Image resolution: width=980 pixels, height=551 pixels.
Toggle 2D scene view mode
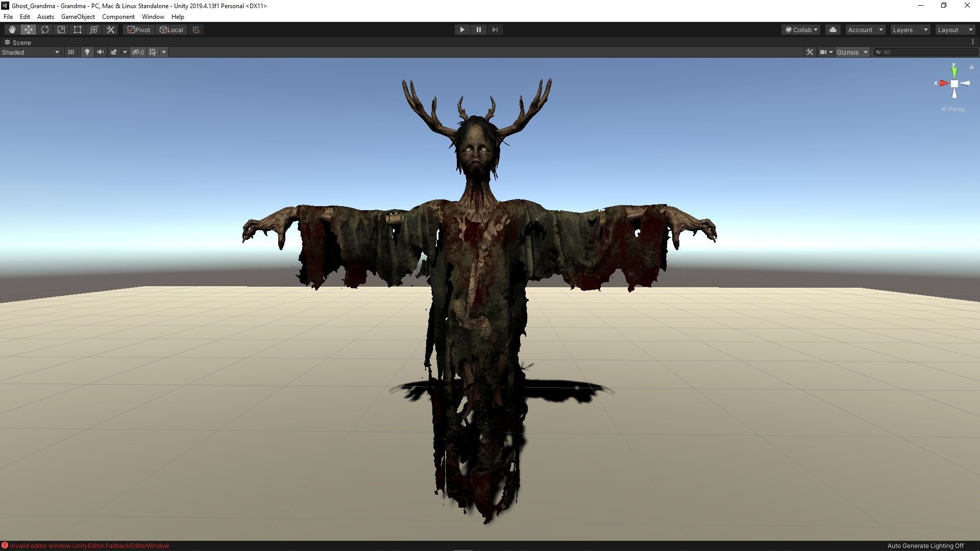(71, 52)
